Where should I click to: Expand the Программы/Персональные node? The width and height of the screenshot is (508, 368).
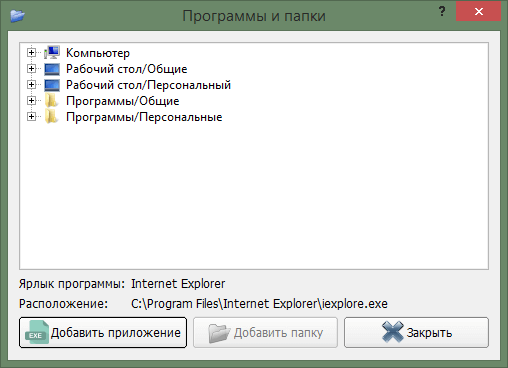click(x=31, y=116)
